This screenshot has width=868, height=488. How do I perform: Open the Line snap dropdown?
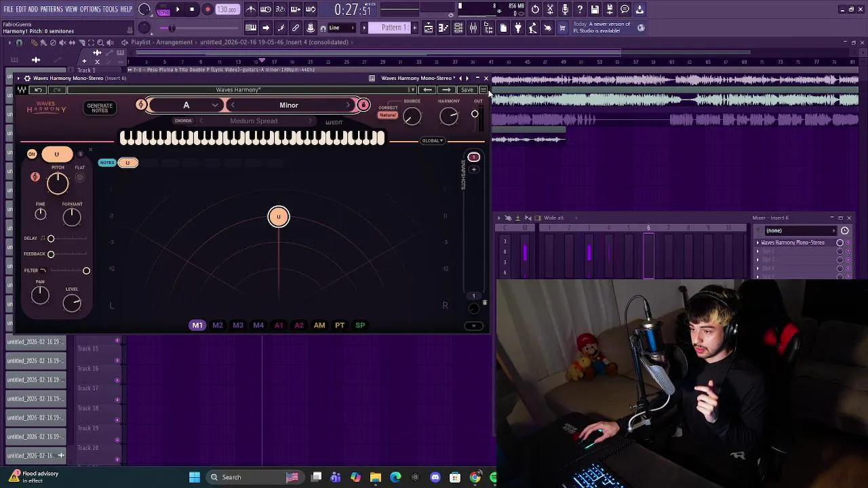[x=340, y=28]
